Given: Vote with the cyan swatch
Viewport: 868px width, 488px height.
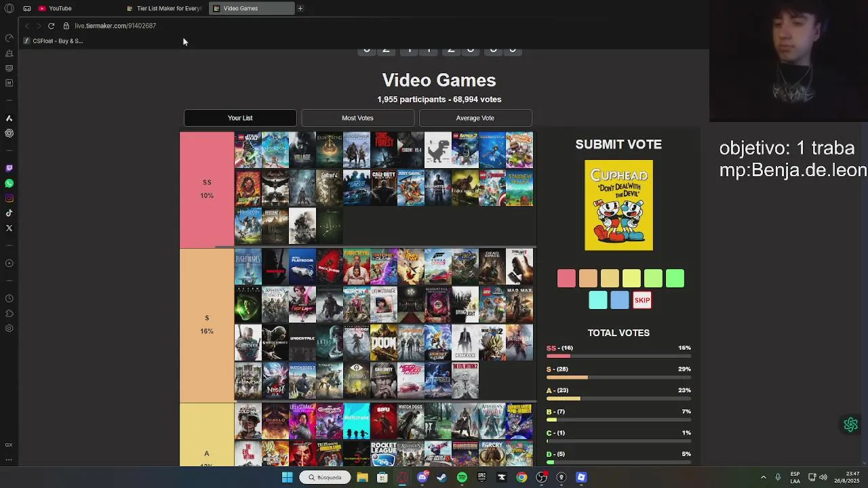Looking at the screenshot, I should tap(597, 300).
